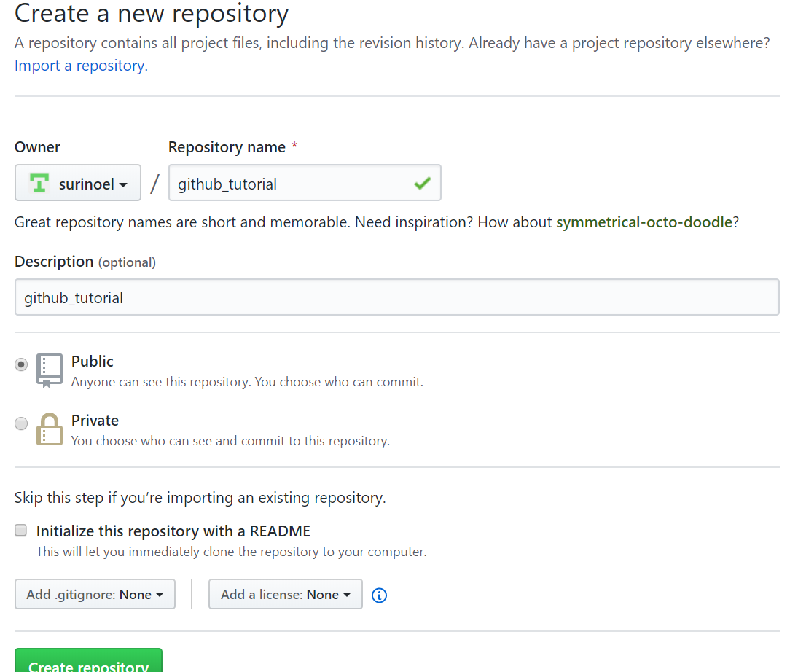The image size is (798, 672).
Task: Click the Create repository button
Action: tap(89, 661)
